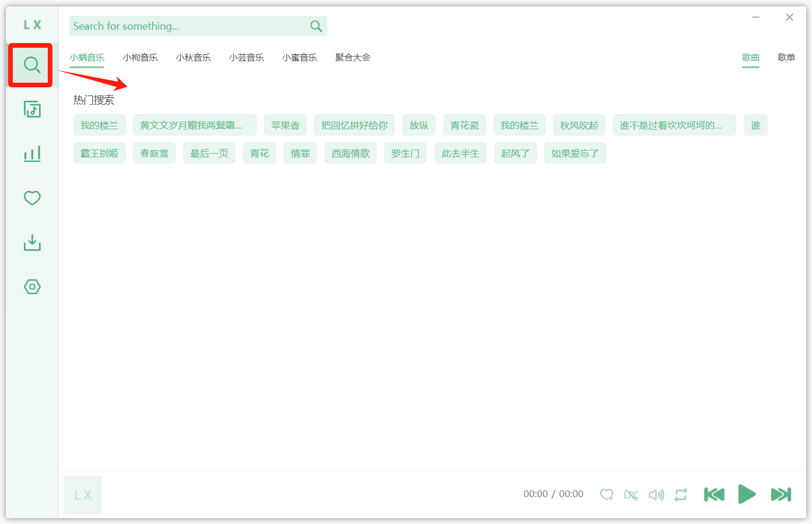Click the hot search tag 青花瓷
The image size is (812, 524).
click(464, 125)
